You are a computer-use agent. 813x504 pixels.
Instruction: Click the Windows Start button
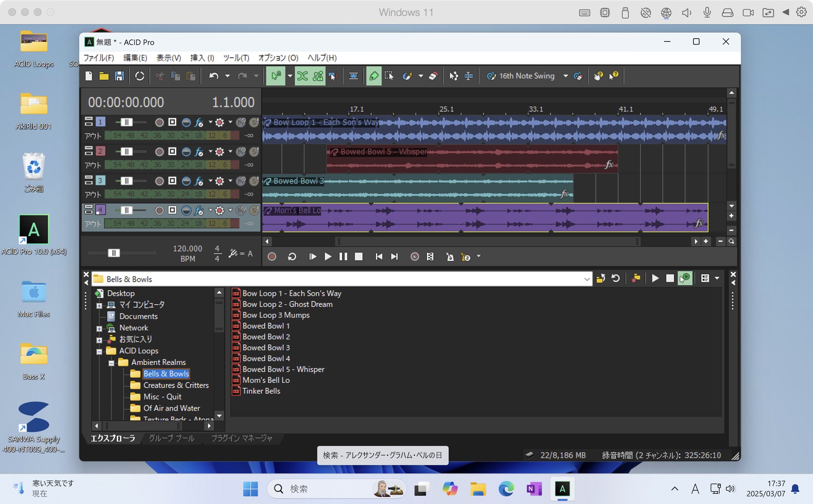click(250, 489)
